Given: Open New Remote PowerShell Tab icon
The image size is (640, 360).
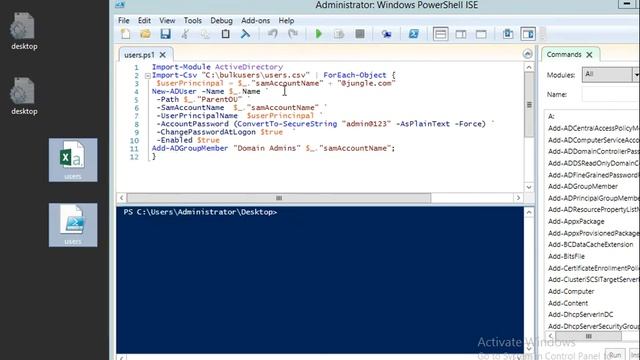Looking at the screenshot, I should pos(387,34).
